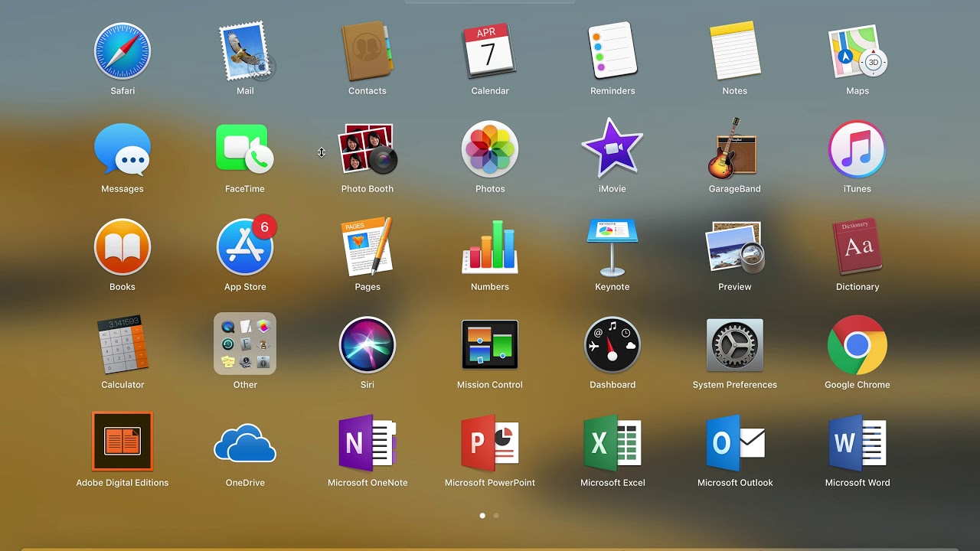Screen dimensions: 980x551
Task: Launch the Maps app
Action: click(857, 51)
